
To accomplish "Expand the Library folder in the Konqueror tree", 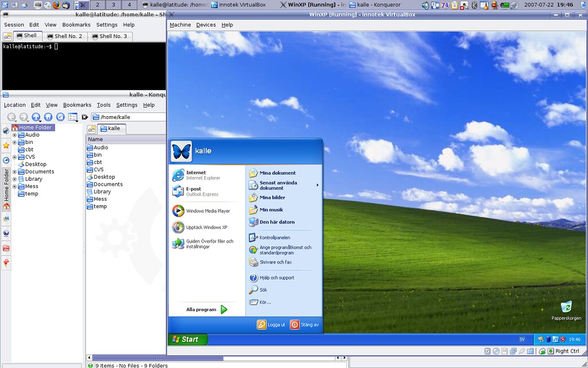I will pyautogui.click(x=14, y=179).
